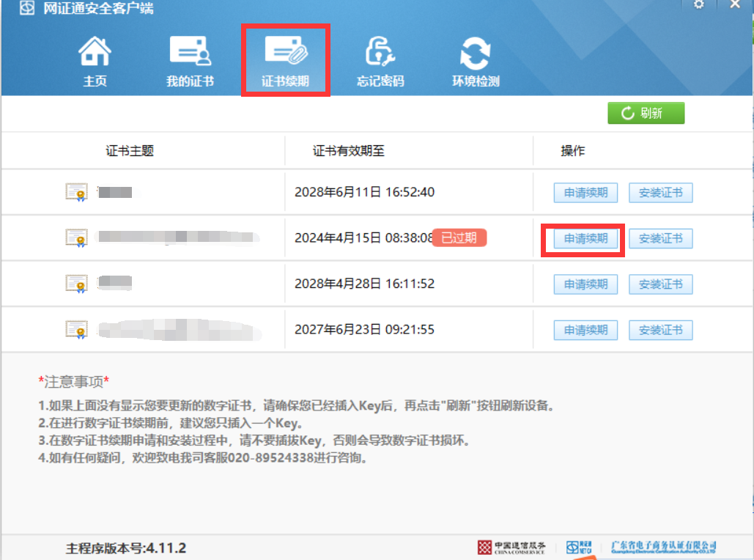The image size is (754, 560).
Task: Click certificate icon in first row
Action: click(x=76, y=193)
